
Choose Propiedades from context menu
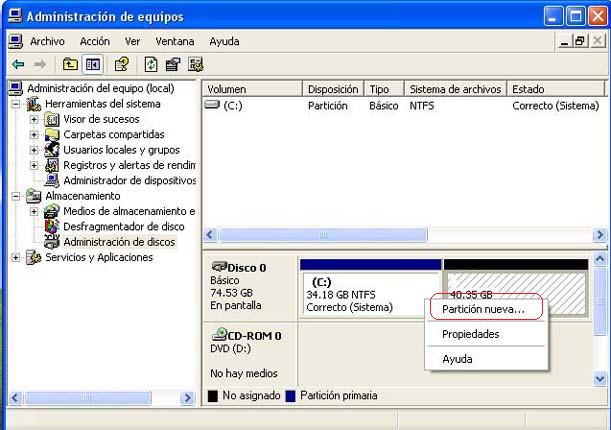[486, 334]
